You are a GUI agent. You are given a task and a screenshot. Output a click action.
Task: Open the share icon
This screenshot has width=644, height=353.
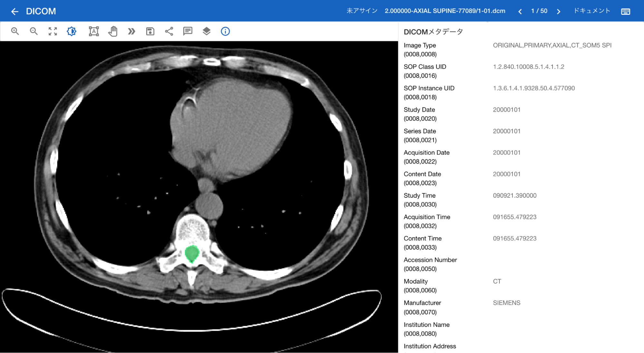click(x=169, y=31)
